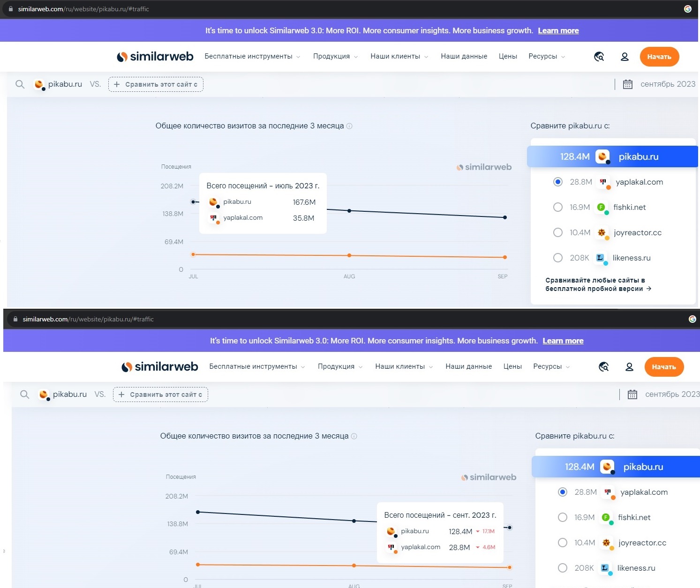Click the joyreactor.cc favicon in the upper compare list
Screen dimensions: 700x588
click(x=602, y=233)
